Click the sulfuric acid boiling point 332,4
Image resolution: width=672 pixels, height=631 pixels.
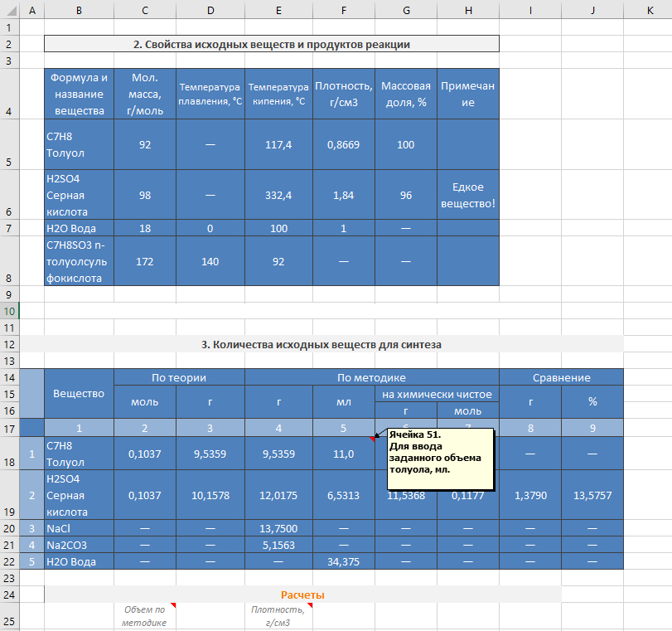point(278,195)
